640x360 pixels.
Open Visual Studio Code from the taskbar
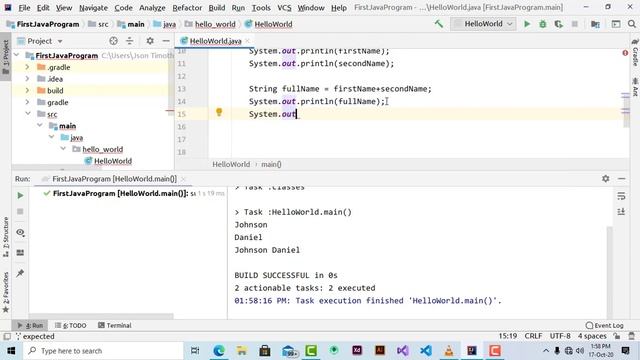(x=426, y=351)
